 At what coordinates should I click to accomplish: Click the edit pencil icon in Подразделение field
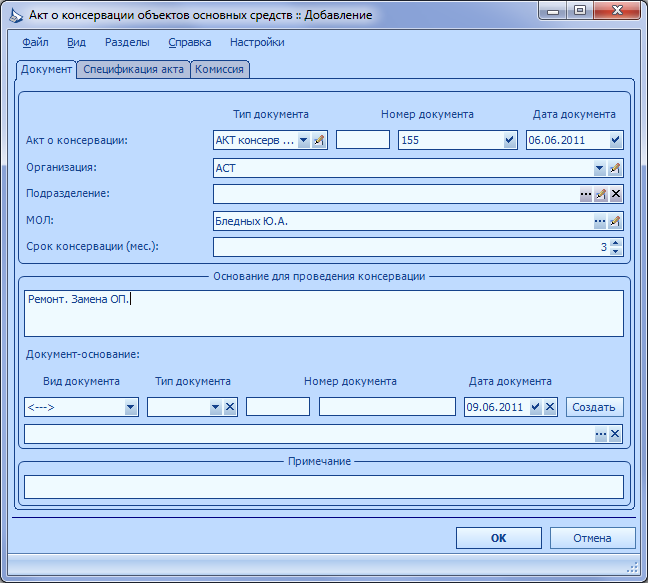click(600, 194)
